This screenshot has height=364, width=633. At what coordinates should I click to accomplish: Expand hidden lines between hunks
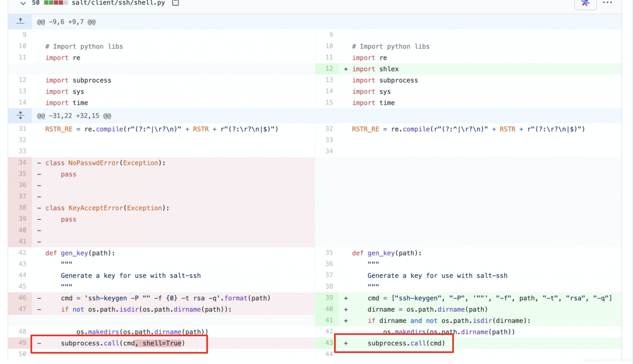tap(20, 115)
